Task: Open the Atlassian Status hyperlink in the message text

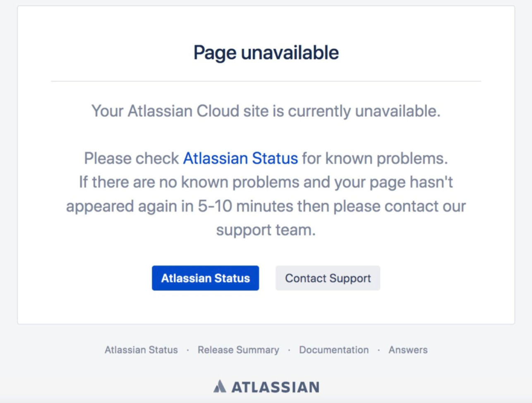Action: 240,158
